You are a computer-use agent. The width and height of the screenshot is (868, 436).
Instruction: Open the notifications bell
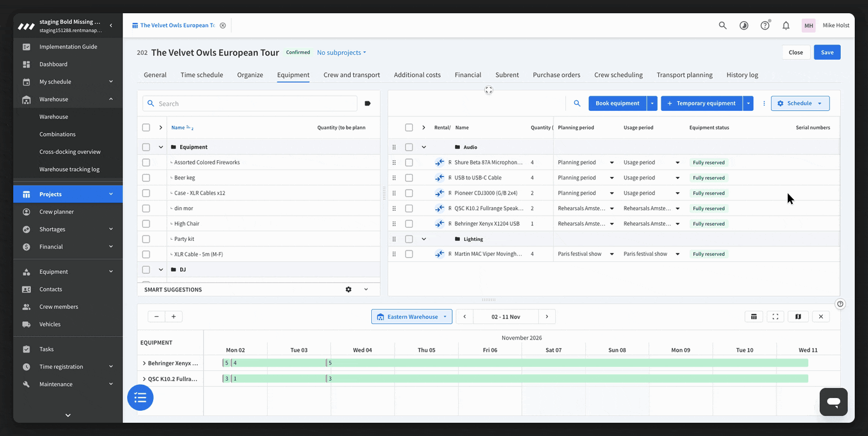point(786,25)
